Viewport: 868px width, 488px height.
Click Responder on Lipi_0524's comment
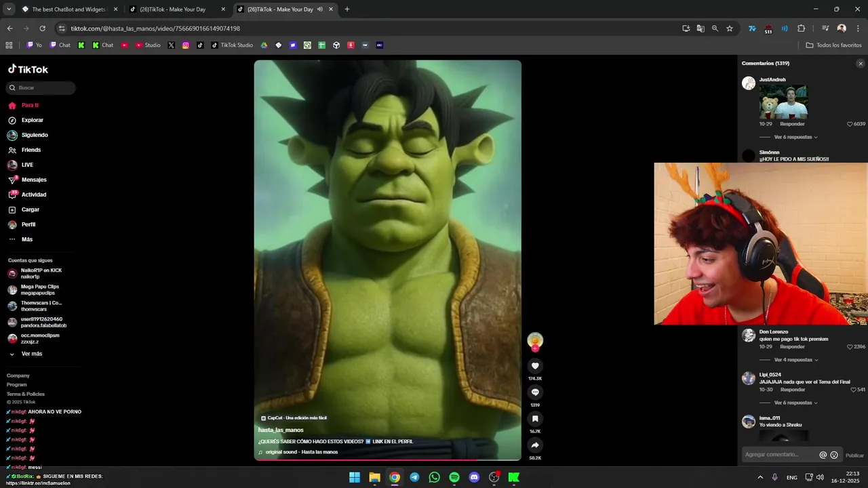(792, 390)
